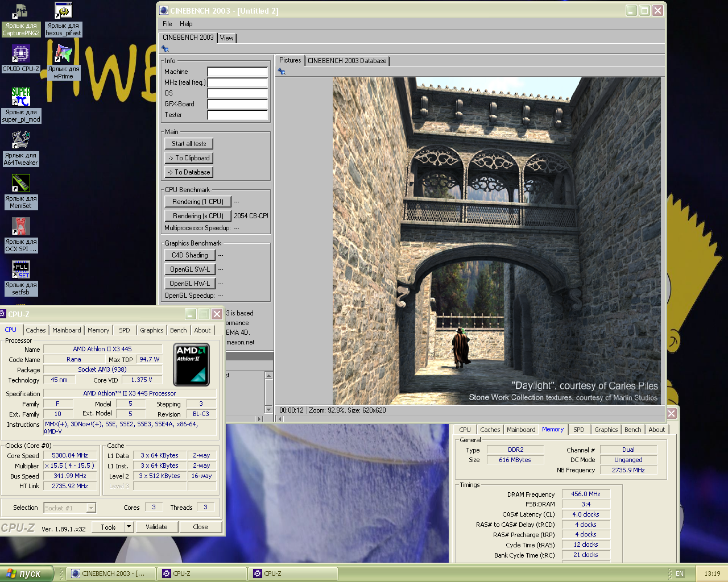Click the Validate button in CPU-Z
This screenshot has width=728, height=582.
coord(156,527)
